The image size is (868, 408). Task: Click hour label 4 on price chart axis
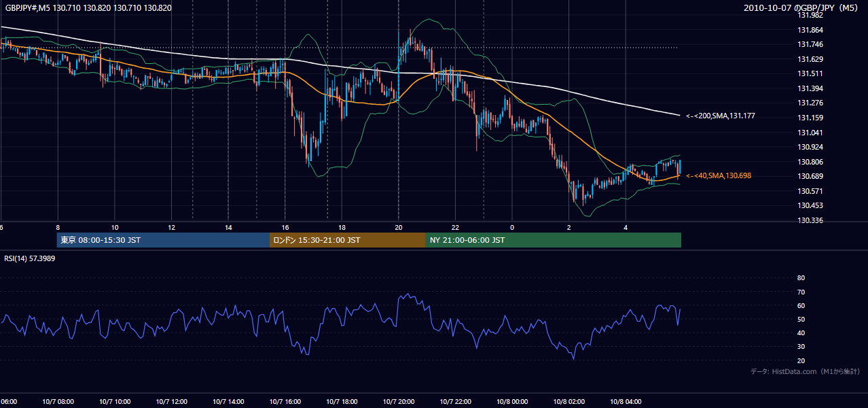tap(626, 227)
